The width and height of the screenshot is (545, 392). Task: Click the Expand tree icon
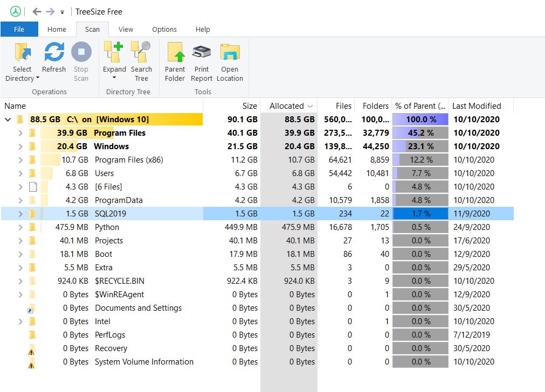tap(114, 52)
